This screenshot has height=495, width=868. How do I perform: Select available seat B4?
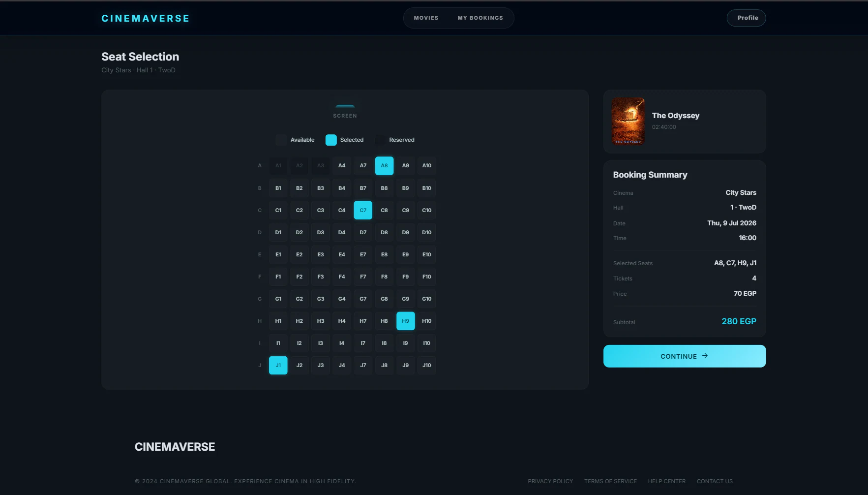click(342, 188)
